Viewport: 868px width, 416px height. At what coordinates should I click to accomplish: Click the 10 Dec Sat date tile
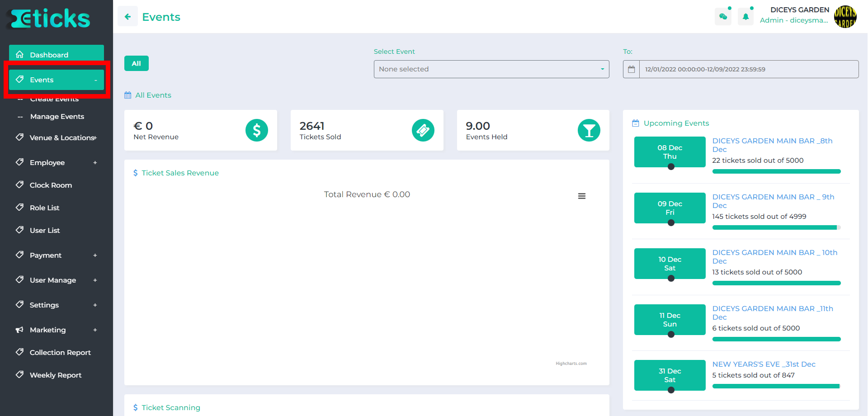point(670,264)
